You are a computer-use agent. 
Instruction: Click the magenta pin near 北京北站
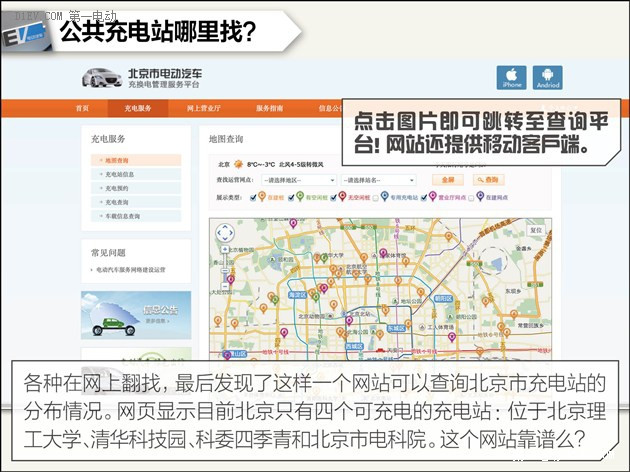click(x=349, y=321)
